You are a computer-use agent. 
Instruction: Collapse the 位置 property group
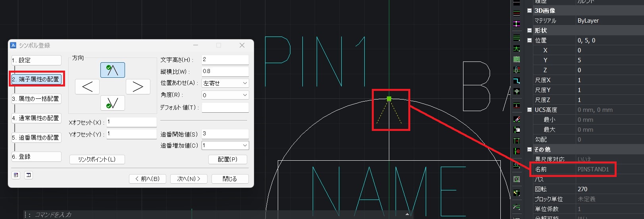coord(529,40)
